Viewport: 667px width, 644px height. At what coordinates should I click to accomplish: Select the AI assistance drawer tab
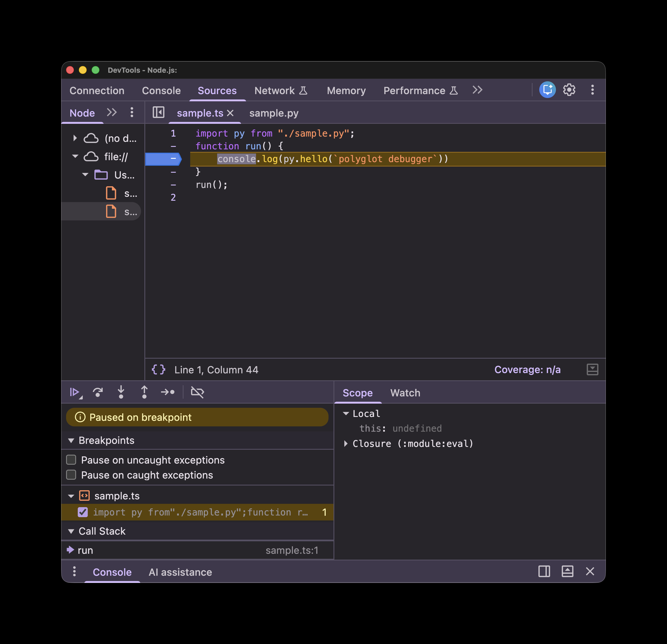[180, 572]
